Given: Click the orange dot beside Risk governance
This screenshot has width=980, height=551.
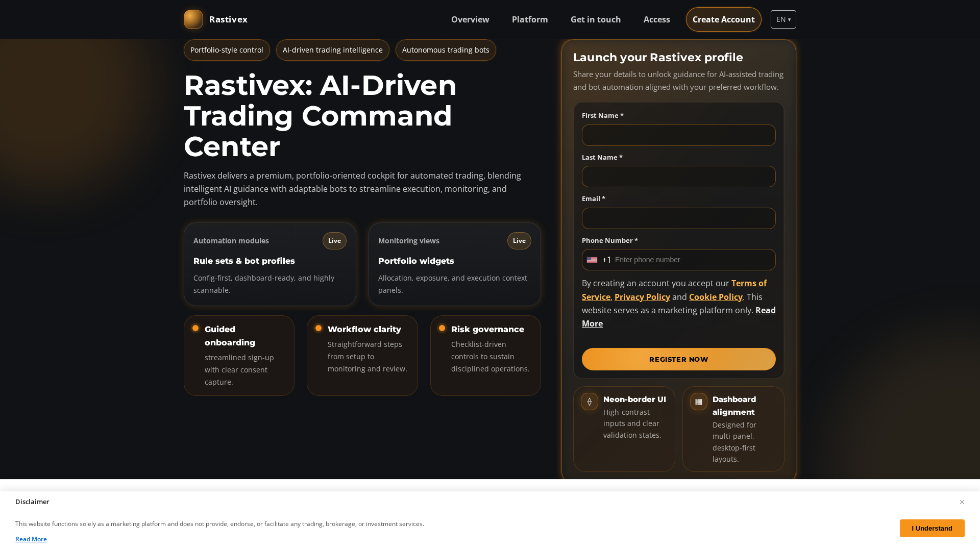Looking at the screenshot, I should click(x=442, y=328).
